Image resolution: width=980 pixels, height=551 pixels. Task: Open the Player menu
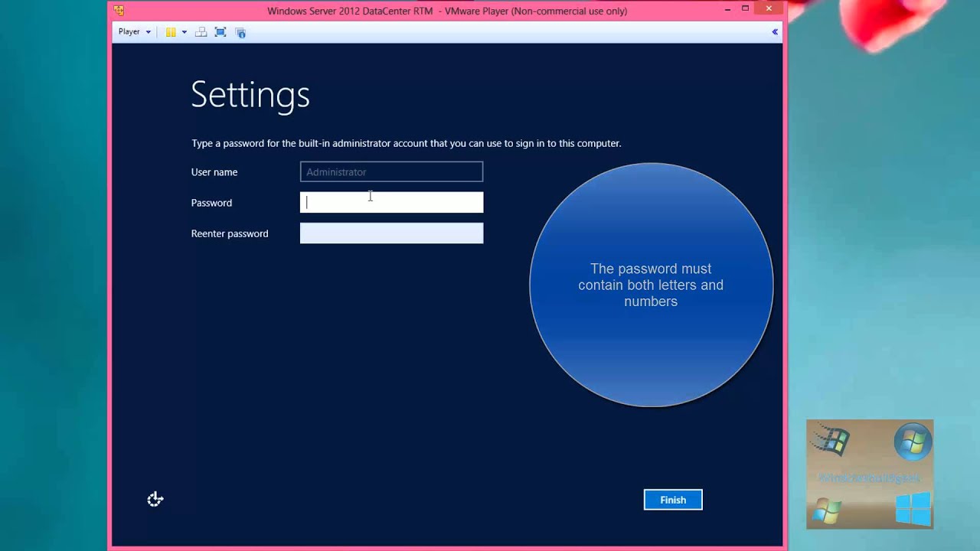pyautogui.click(x=134, y=32)
